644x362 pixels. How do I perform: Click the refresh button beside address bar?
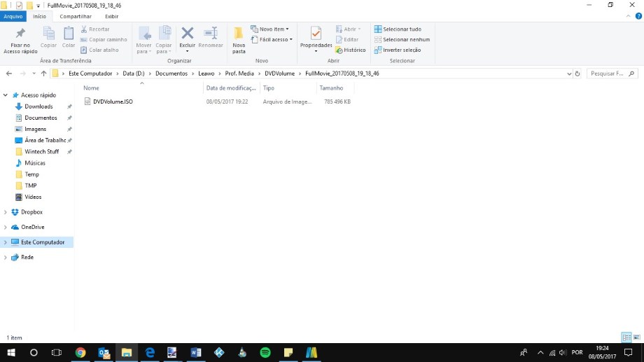click(x=577, y=74)
